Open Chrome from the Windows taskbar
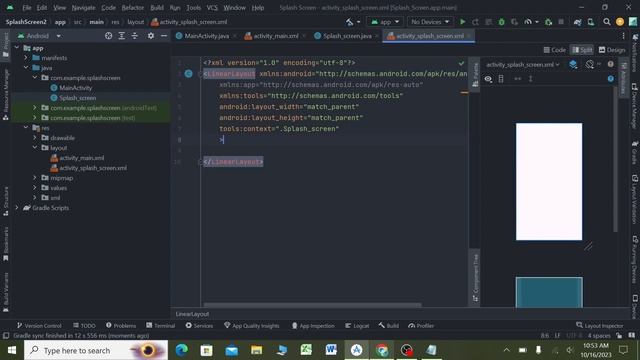Viewport: 640px width, 360px height. coord(382,350)
